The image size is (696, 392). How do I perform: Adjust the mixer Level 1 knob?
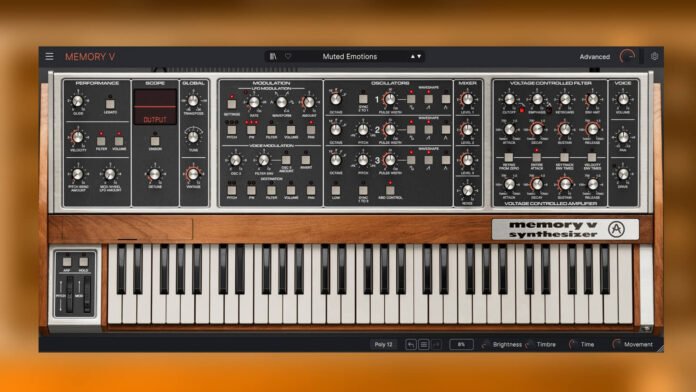467,99
